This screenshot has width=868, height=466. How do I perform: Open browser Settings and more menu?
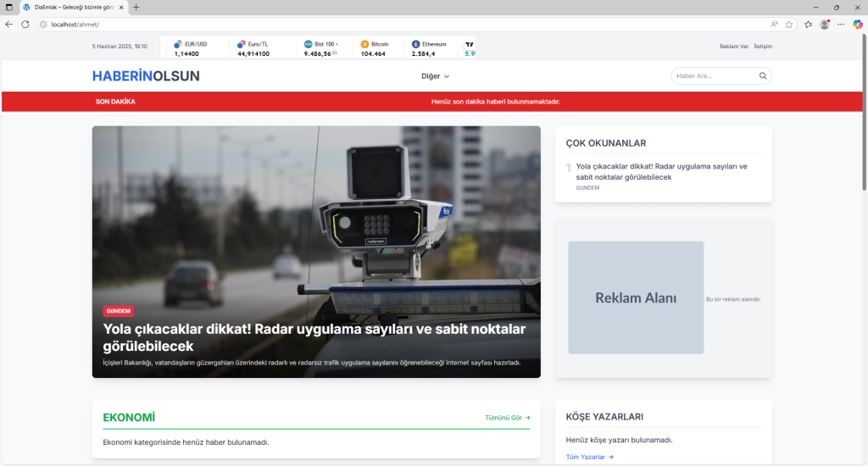click(841, 25)
